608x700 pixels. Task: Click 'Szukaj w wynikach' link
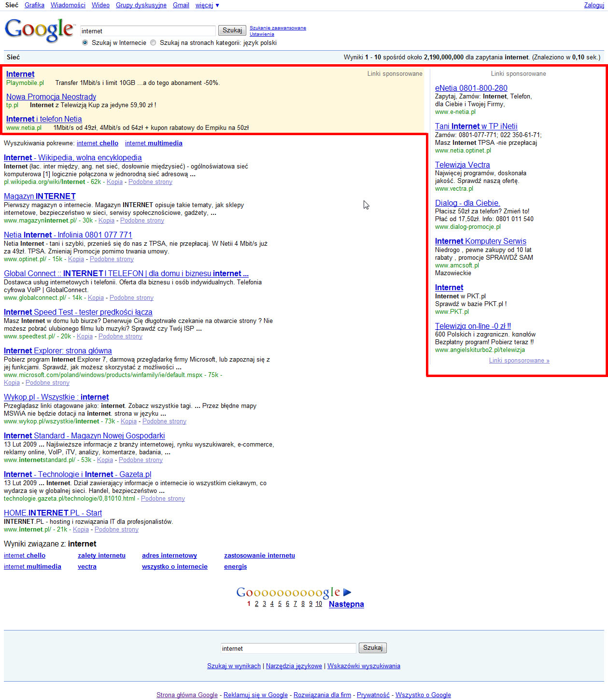tap(234, 666)
